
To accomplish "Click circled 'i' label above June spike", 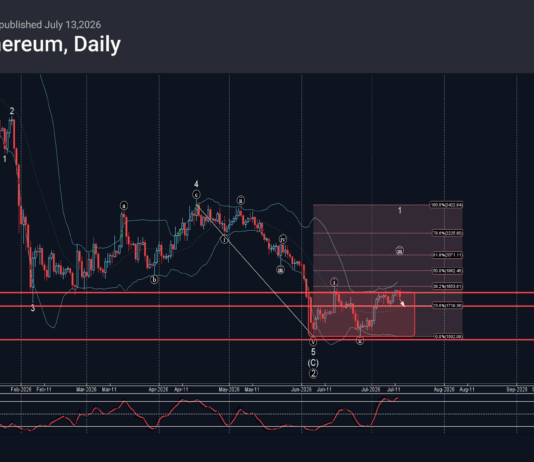I will (334, 282).
